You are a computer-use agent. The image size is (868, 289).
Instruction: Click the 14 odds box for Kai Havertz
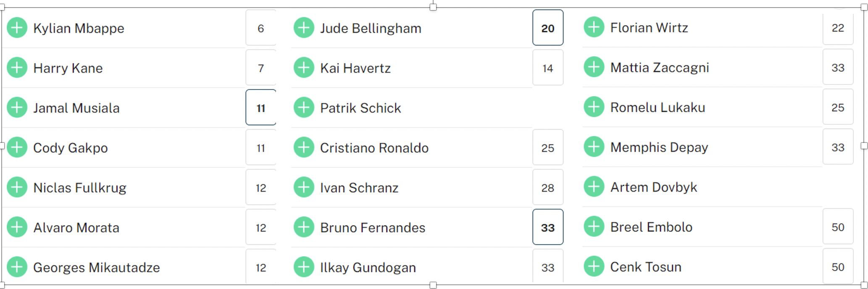coord(547,68)
